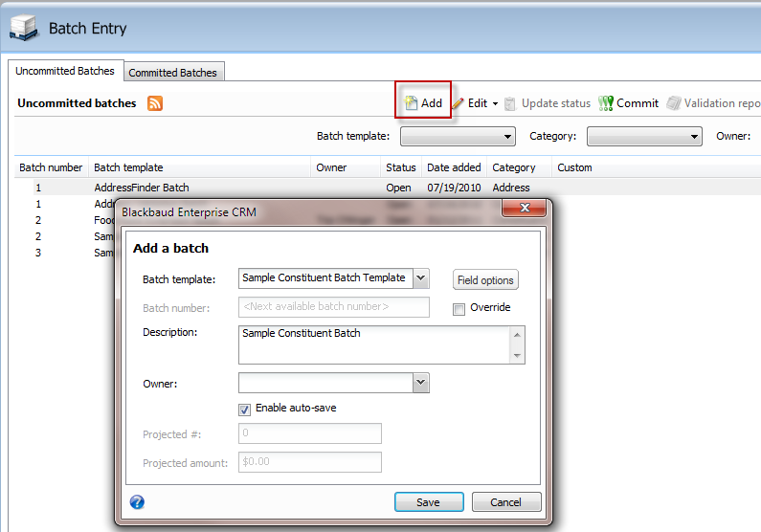Click the Projected # field
Image resolution: width=761 pixels, height=532 pixels.
(309, 433)
